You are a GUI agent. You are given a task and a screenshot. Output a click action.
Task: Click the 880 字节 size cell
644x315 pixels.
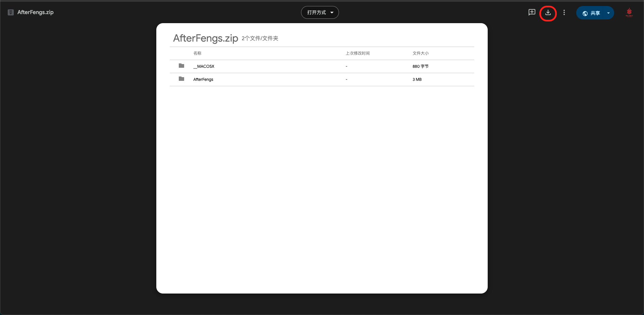click(x=420, y=66)
